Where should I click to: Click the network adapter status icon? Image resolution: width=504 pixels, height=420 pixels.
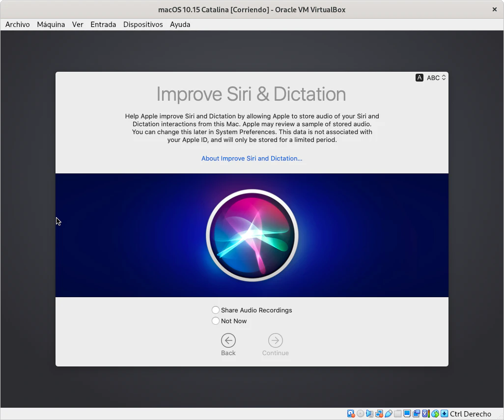[x=379, y=414]
